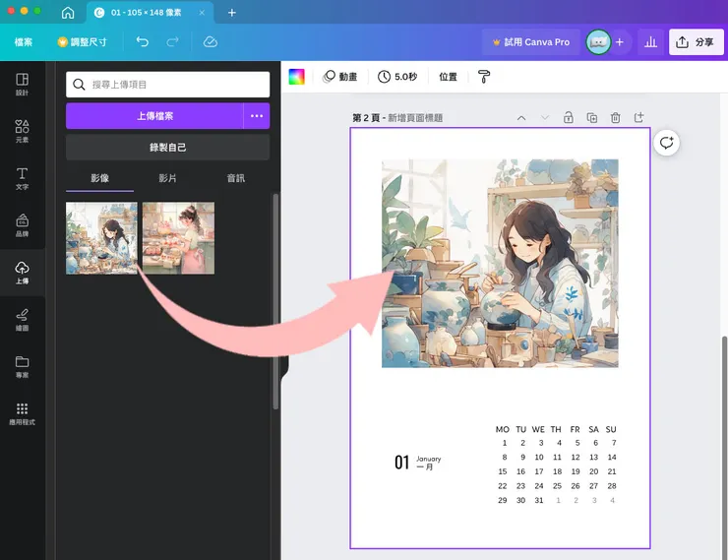Open the 品牌 (Brand) sidebar panel

pyautogui.click(x=22, y=225)
